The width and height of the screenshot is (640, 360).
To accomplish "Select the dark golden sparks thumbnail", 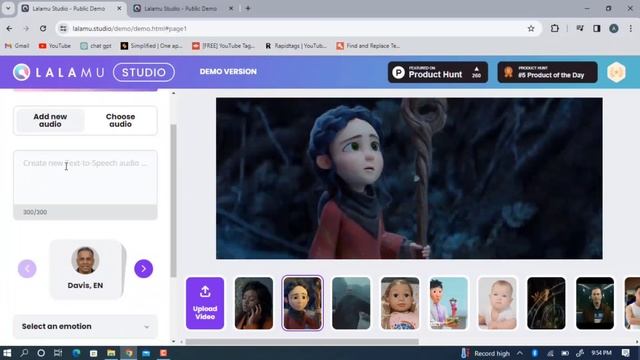I will pos(546,303).
